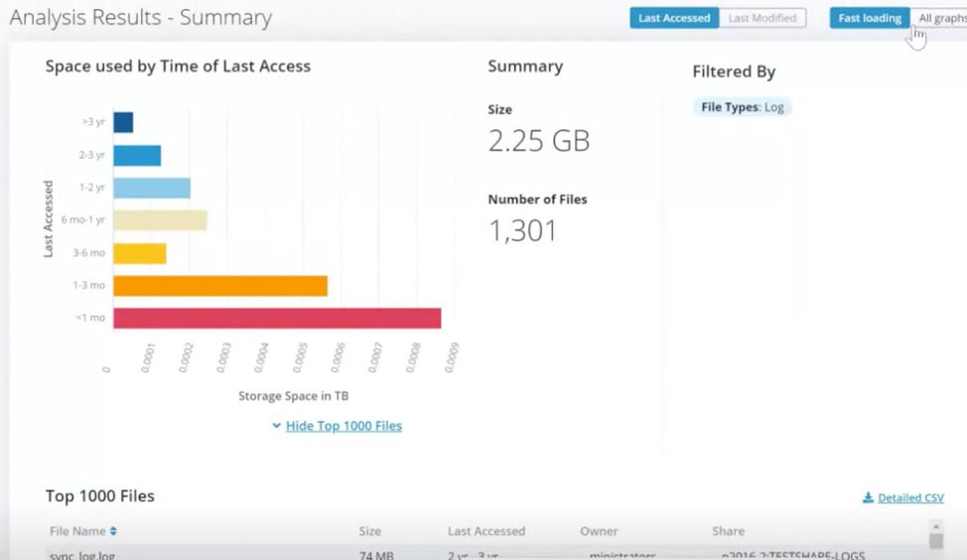Select the 1-3 mo orange bar
The image size is (967, 560).
pyautogui.click(x=220, y=286)
